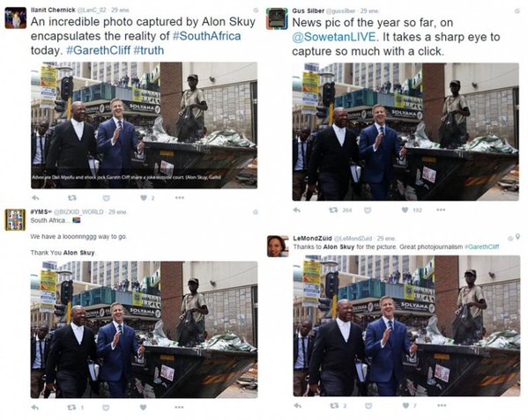Open more options on Ilanit Chernick's tweet
Screen dimensions: 528x420
point(180,198)
